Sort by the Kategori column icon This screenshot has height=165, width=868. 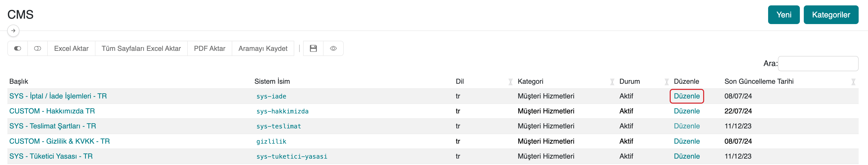pyautogui.click(x=612, y=82)
